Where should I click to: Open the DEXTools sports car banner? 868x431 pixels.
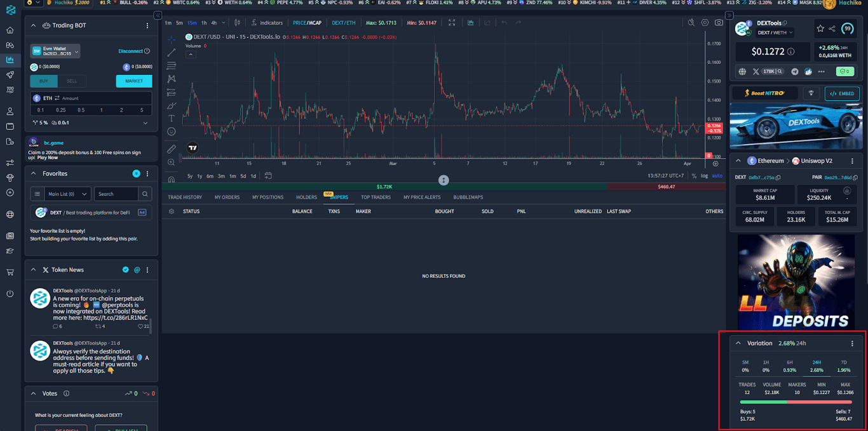pyautogui.click(x=796, y=126)
